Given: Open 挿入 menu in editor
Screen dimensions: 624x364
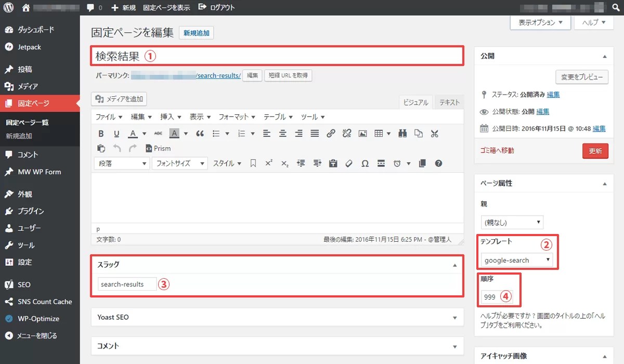Looking at the screenshot, I should 171,117.
